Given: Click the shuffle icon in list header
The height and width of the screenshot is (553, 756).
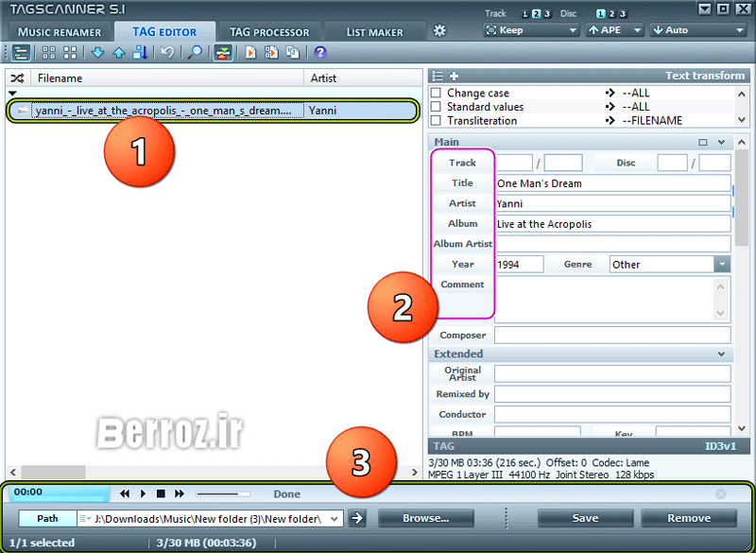Looking at the screenshot, I should pyautogui.click(x=17, y=78).
